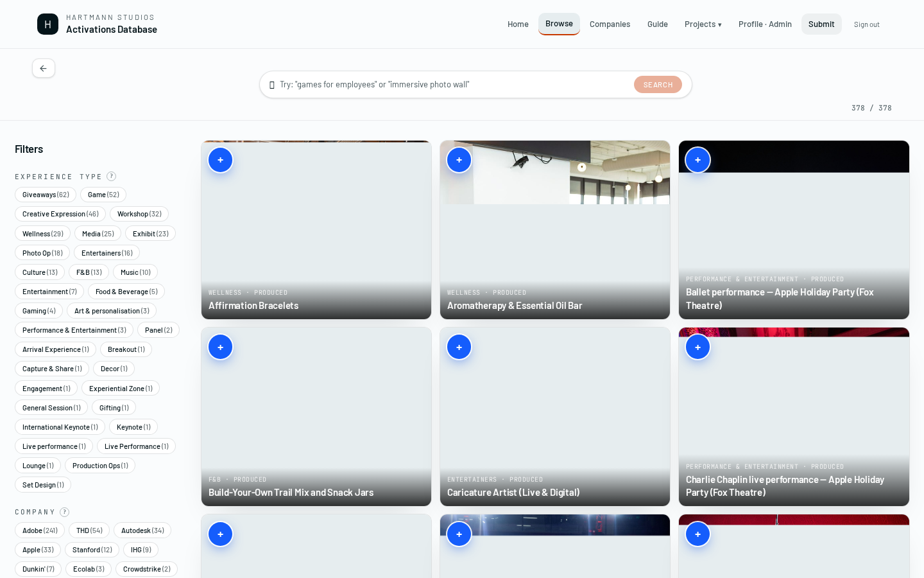Toggle the Creative Expression (46) filter
Image resolution: width=924 pixels, height=578 pixels.
tap(60, 214)
